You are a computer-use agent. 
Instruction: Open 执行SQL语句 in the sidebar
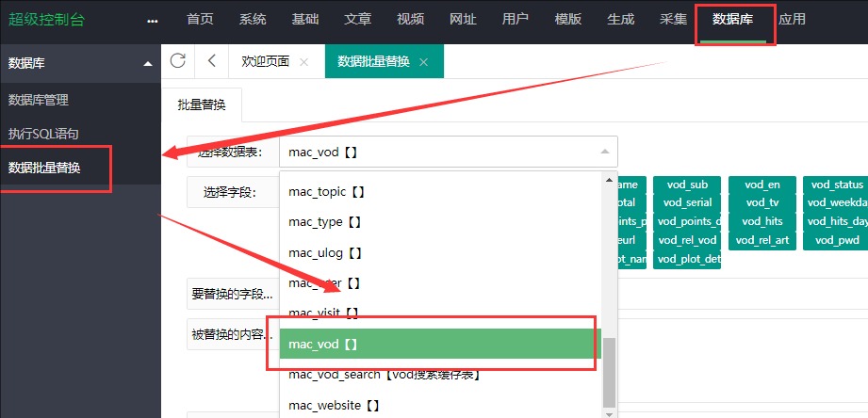point(43,134)
